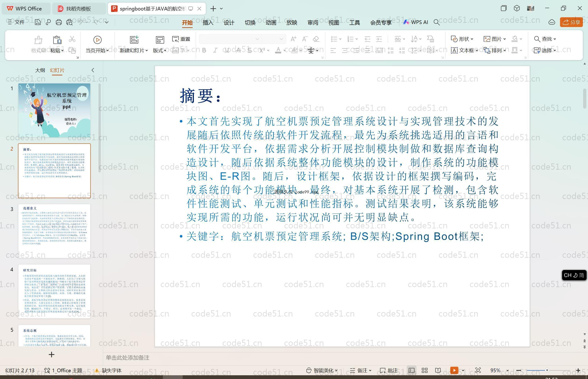Open the Layout (版式) dropdown

pyautogui.click(x=160, y=50)
